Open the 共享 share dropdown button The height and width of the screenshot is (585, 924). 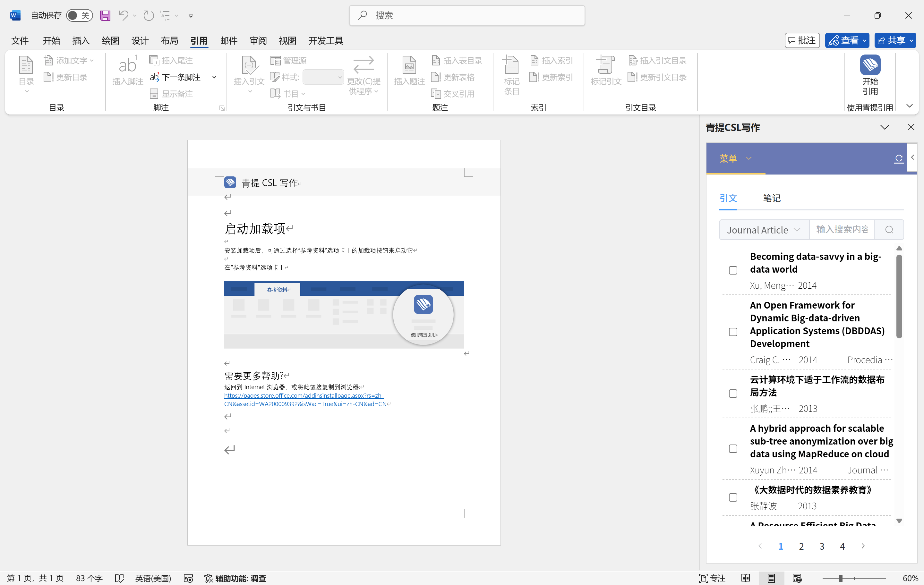(895, 40)
